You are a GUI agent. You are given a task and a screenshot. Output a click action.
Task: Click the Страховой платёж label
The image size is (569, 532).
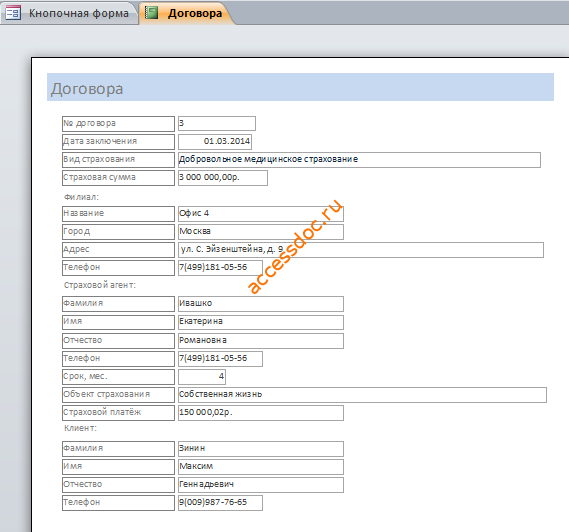click(x=118, y=413)
